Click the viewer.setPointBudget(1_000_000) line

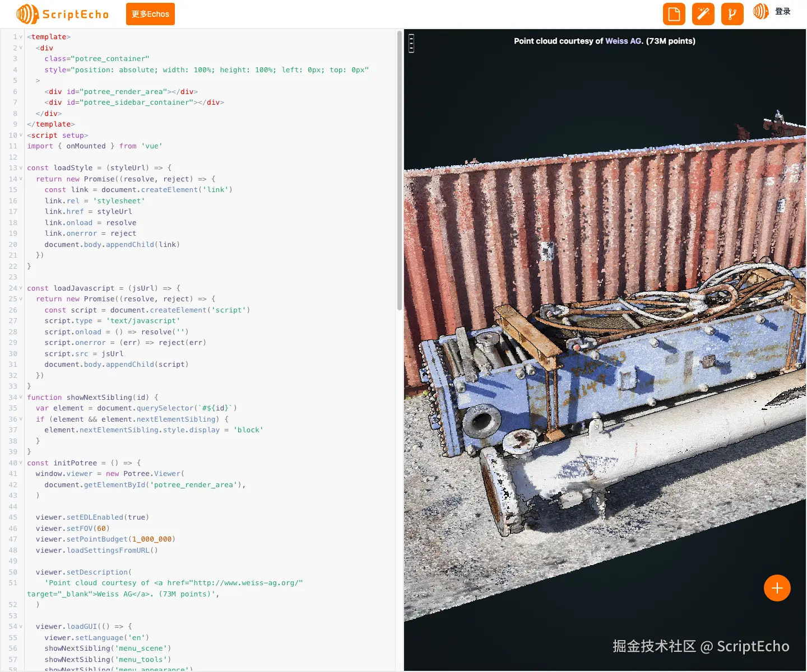[105, 539]
